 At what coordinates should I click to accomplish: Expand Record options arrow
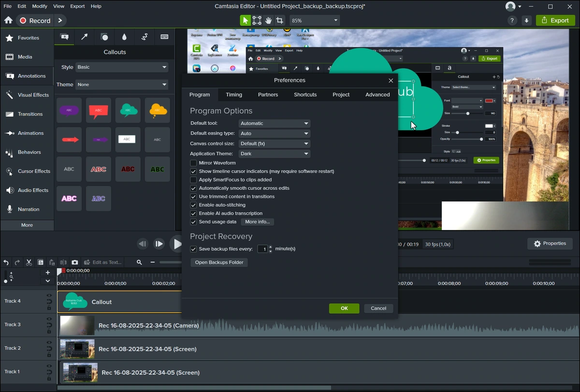tap(60, 20)
